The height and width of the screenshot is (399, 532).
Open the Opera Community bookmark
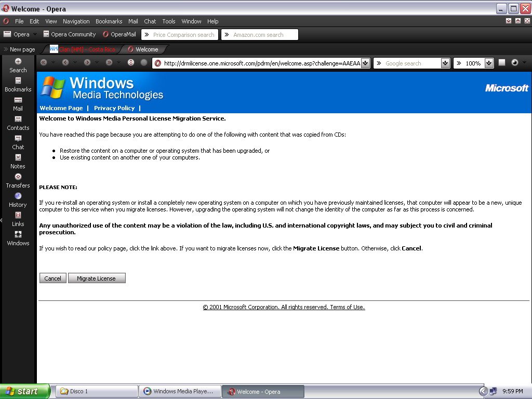point(70,34)
